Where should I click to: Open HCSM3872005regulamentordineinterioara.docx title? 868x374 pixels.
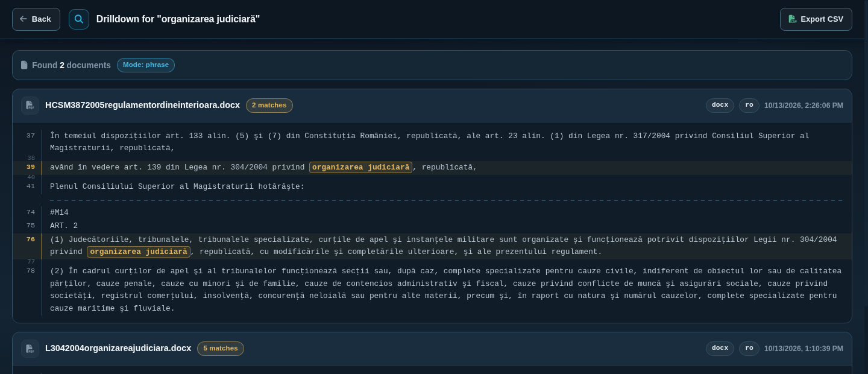click(x=142, y=106)
